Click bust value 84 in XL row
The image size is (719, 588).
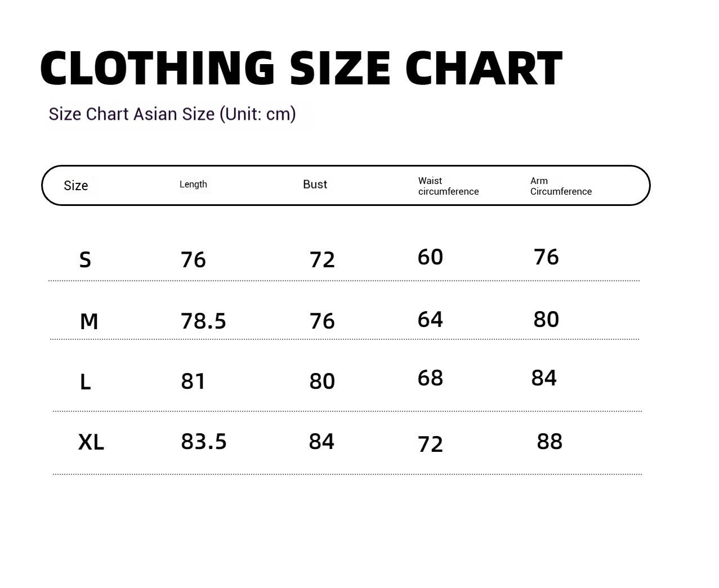[x=321, y=442]
